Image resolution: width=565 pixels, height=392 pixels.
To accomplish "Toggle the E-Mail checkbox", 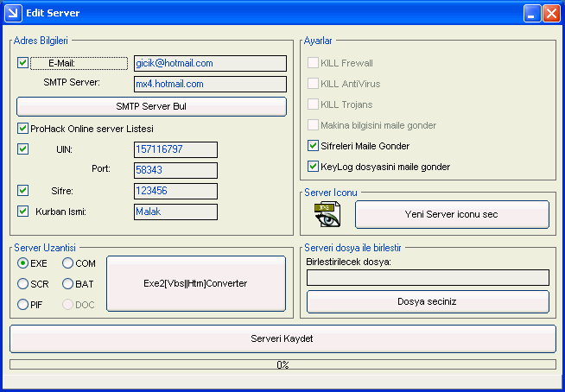I will tap(22, 63).
